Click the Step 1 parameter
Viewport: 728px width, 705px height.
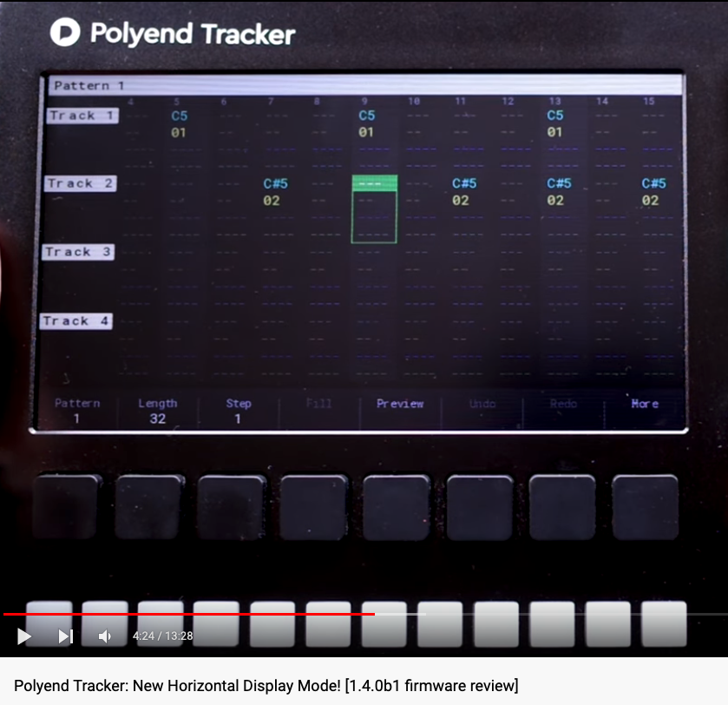point(239,411)
